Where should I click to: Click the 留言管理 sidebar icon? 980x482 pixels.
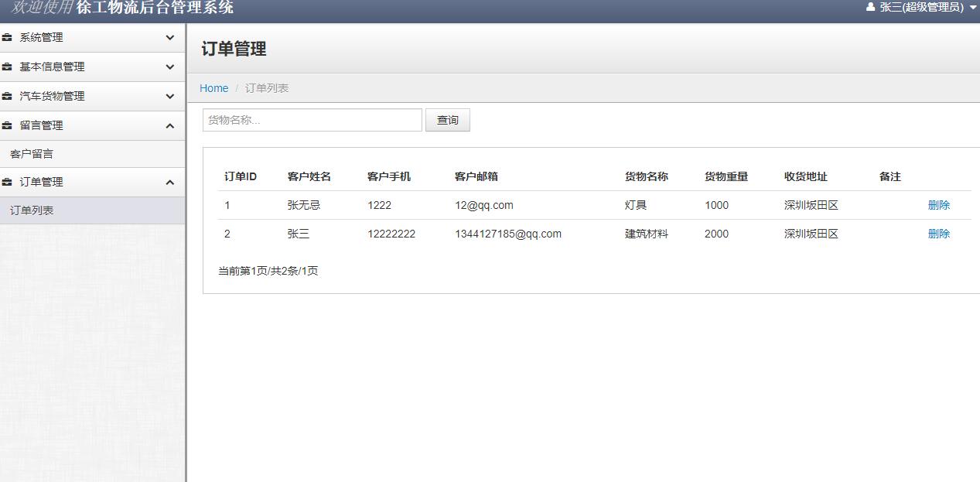point(9,125)
